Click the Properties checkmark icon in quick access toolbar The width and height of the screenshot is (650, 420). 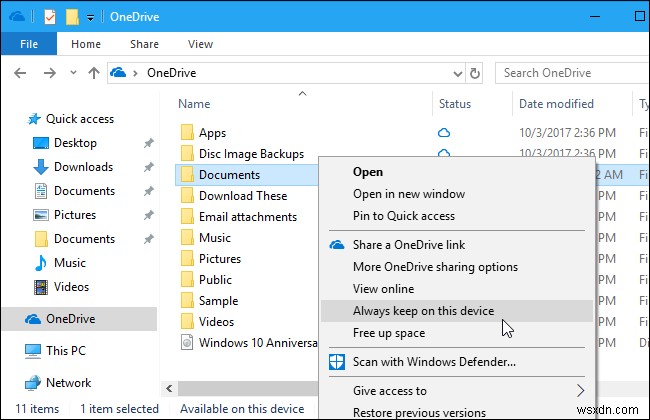pyautogui.click(x=50, y=17)
